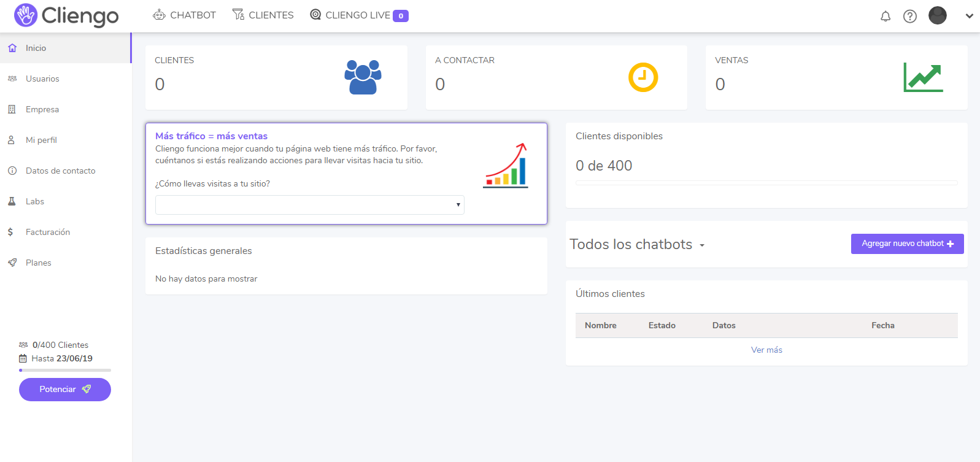Click the Datos de contacto info icon
Viewport: 980px width, 462px height.
[x=12, y=171]
